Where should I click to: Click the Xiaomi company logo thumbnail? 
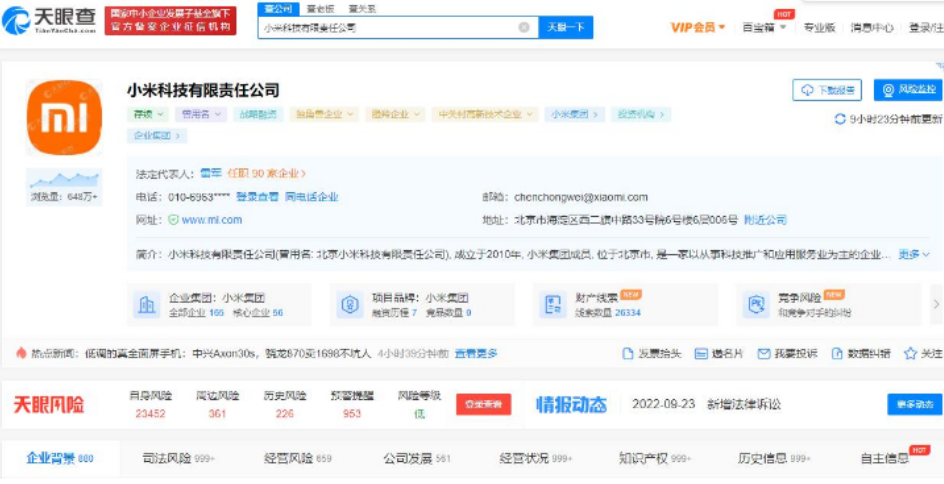(x=64, y=118)
